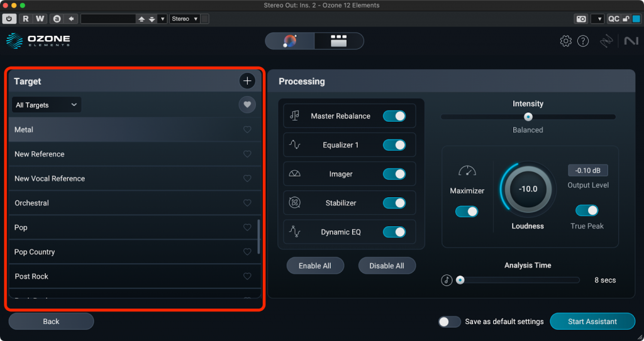Click the Master Assistant view icon
Image resolution: width=644 pixels, height=341 pixels.
tap(290, 41)
